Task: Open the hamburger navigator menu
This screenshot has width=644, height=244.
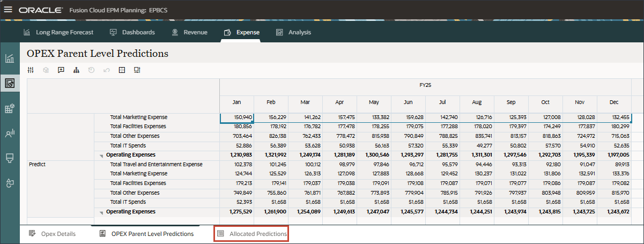Action: [8, 10]
